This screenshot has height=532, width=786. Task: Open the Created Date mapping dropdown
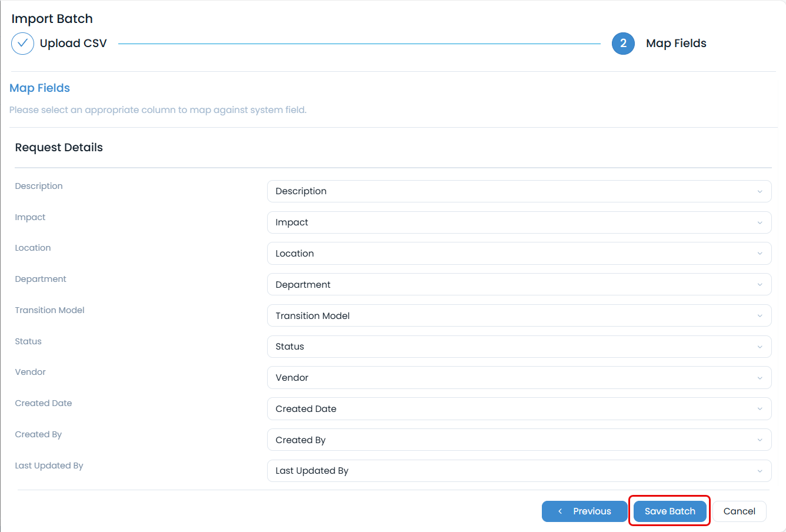click(x=519, y=408)
